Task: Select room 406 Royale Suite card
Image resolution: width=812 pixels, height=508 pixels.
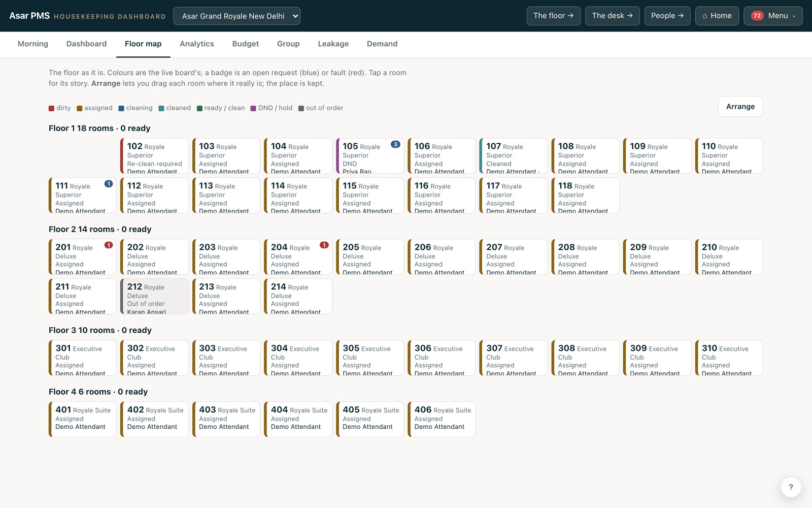Action: [442, 419]
